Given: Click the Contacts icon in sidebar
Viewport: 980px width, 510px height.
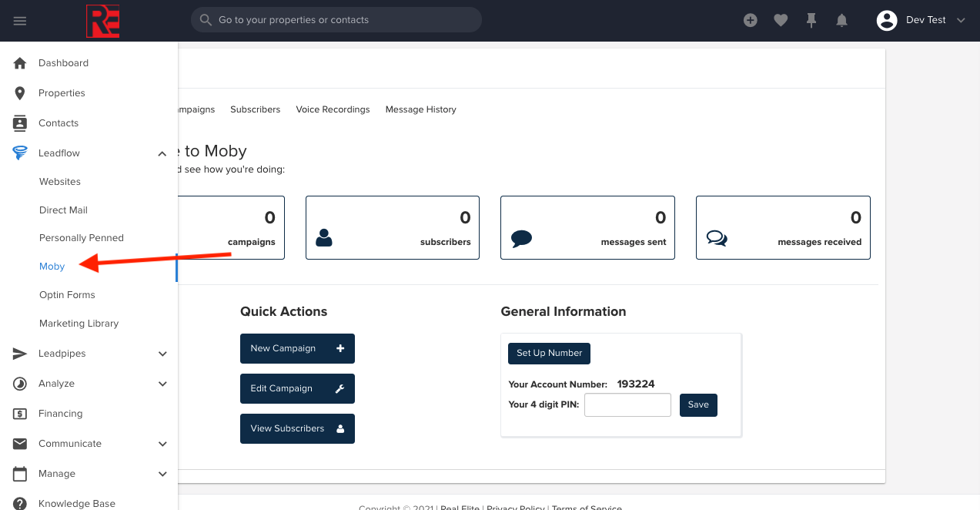Looking at the screenshot, I should (x=20, y=123).
